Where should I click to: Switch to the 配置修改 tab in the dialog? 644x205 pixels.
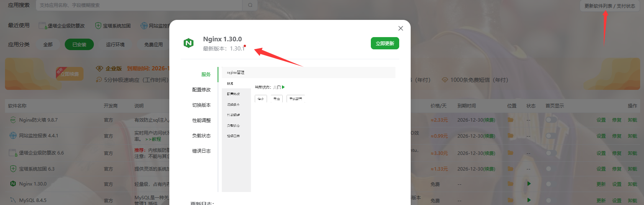202,89
